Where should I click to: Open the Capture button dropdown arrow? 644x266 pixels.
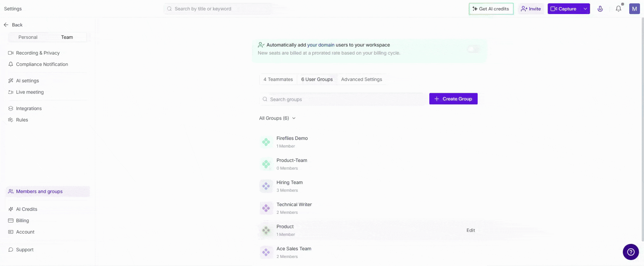click(x=585, y=9)
